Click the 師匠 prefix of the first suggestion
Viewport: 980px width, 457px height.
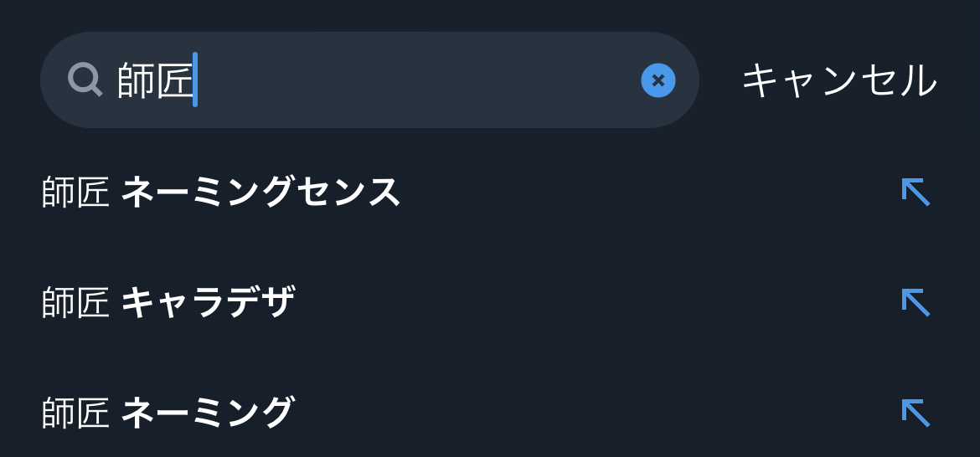coord(75,193)
